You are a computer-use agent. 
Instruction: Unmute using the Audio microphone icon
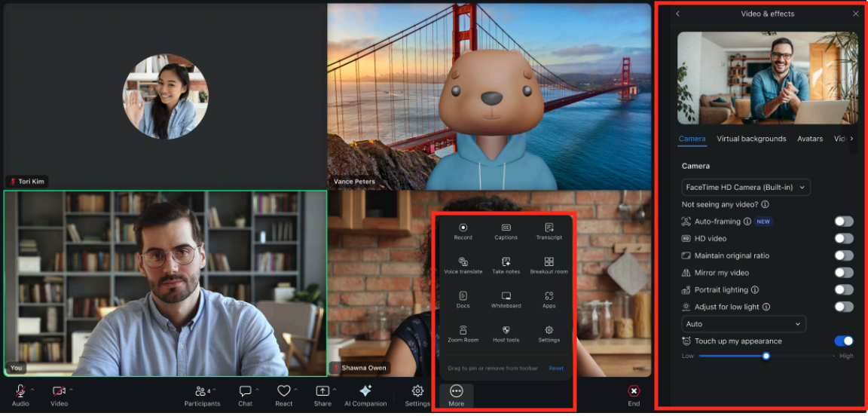coord(20,391)
